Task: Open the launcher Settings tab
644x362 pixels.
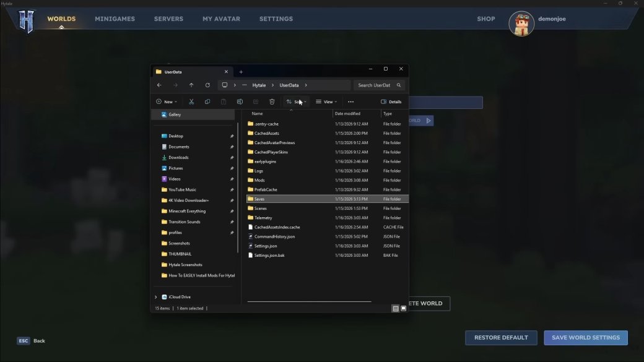Action: (x=276, y=19)
